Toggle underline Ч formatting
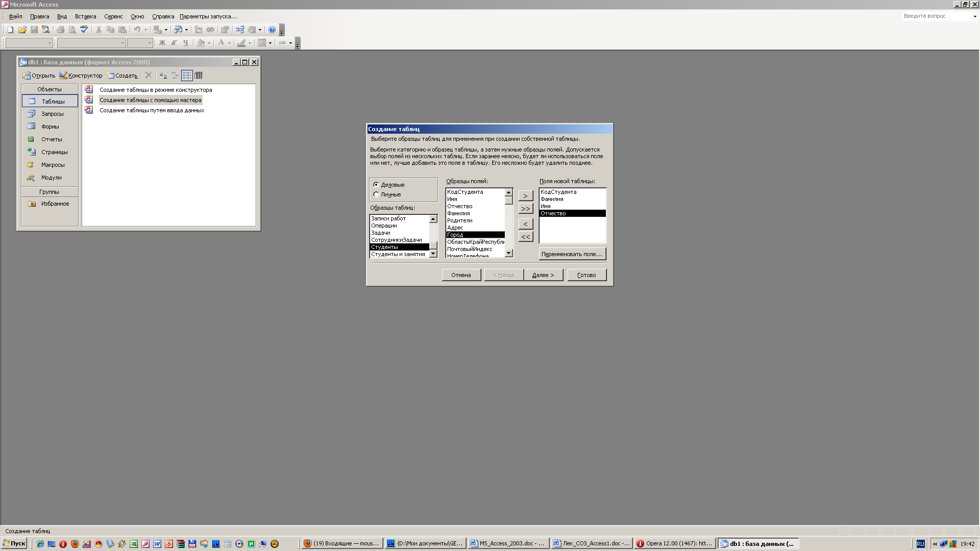The width and height of the screenshot is (980, 551). (x=186, y=43)
